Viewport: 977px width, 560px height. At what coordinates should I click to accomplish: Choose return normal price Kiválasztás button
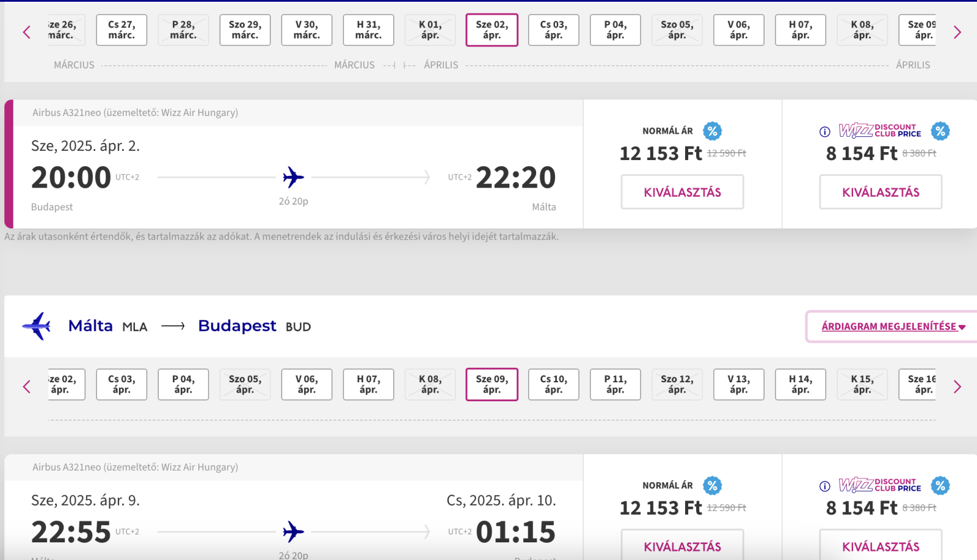[682, 545]
